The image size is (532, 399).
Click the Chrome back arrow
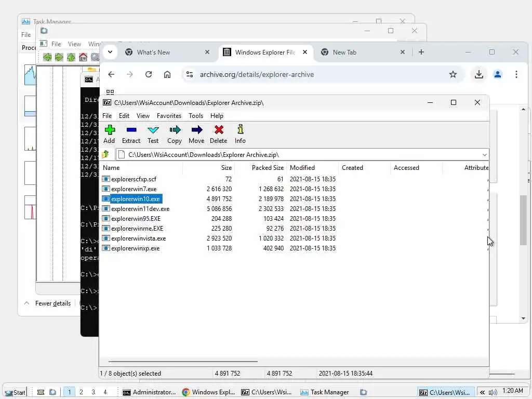click(x=111, y=74)
